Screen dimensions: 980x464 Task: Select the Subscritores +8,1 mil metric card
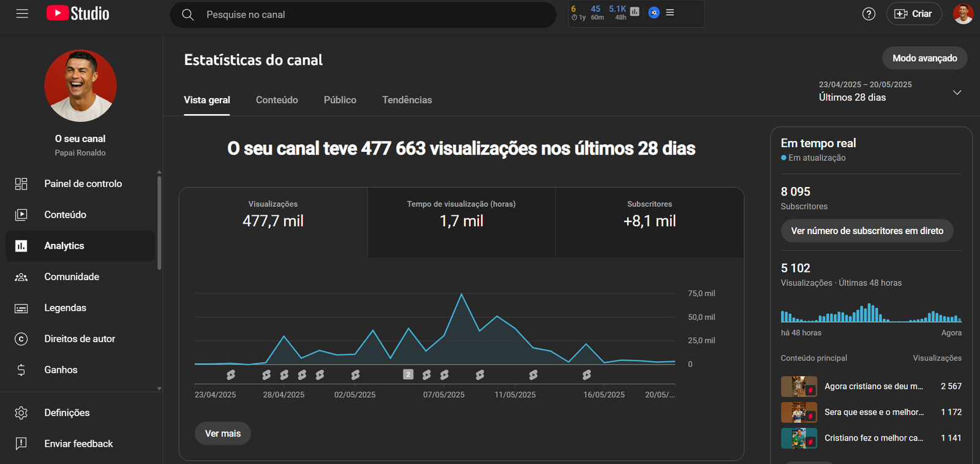tap(649, 222)
